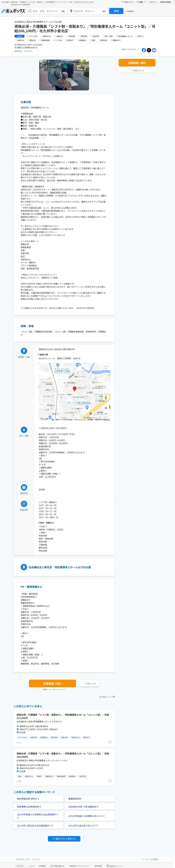Click keyword 養護教諭免許

(x=89, y=799)
